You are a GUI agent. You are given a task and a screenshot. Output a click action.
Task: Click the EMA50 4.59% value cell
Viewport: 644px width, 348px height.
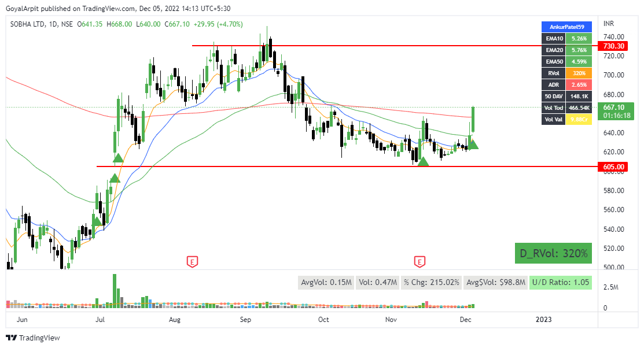coord(579,61)
